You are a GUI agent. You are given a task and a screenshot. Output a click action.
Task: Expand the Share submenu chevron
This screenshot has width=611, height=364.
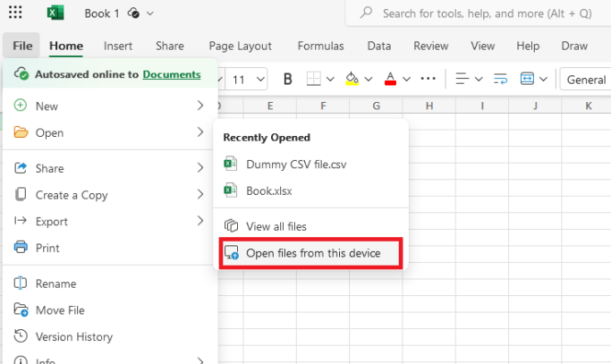pyautogui.click(x=200, y=168)
